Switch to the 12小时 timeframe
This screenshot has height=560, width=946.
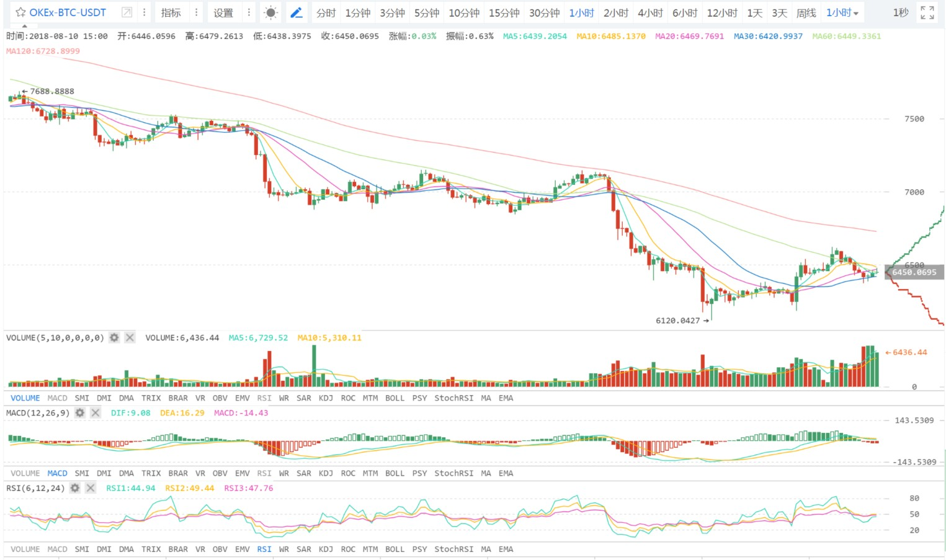tap(722, 12)
